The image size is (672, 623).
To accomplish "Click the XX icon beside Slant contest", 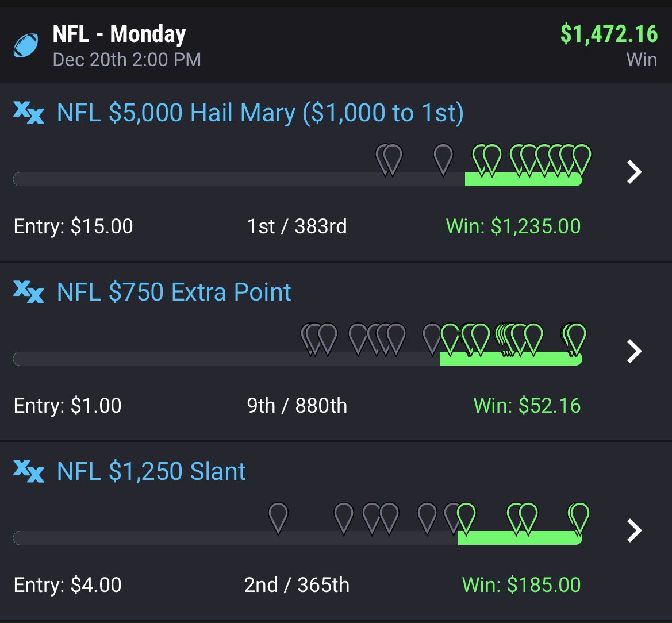I will (x=29, y=471).
